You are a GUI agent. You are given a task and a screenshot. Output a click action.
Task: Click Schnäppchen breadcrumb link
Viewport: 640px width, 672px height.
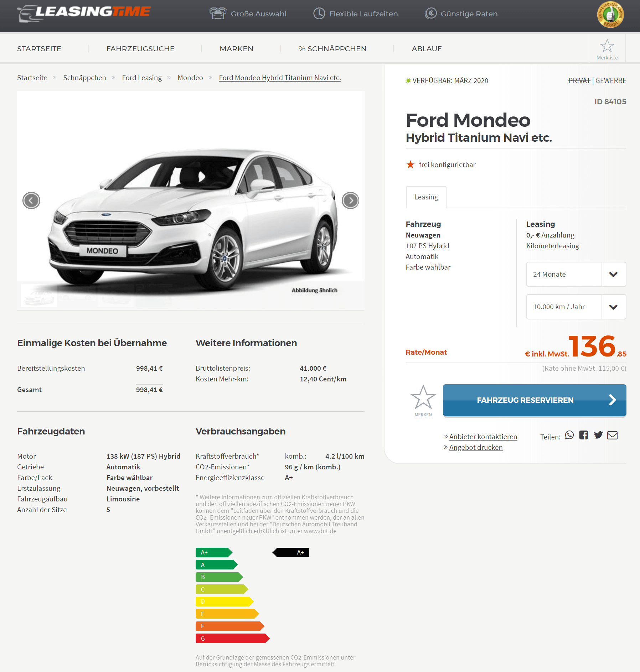point(84,78)
